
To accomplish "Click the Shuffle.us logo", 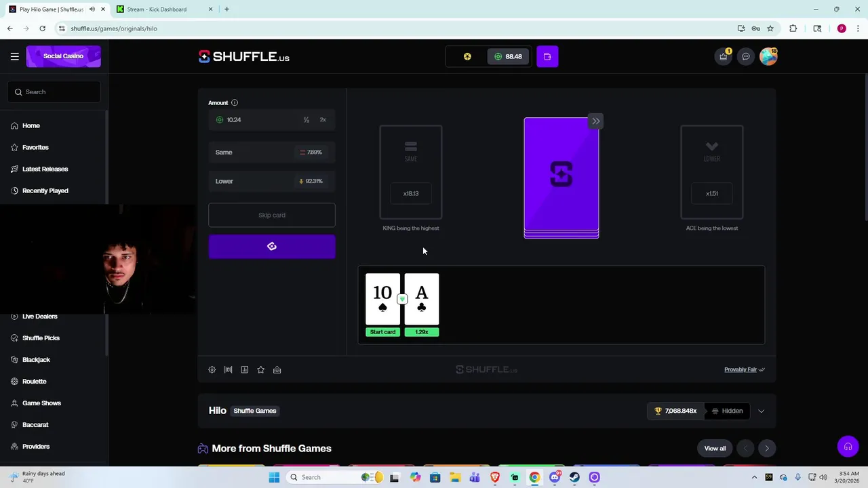I will [x=244, y=57].
